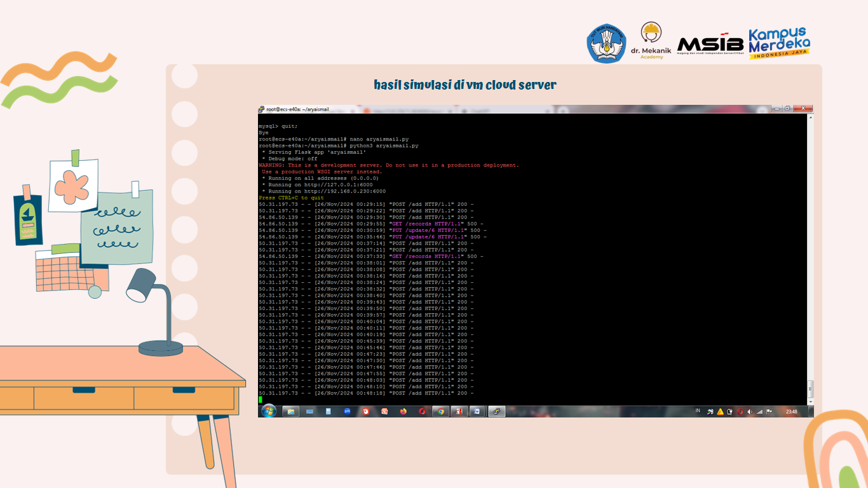868x488 pixels.
Task: Click the terminal scrollbar up arrow
Action: [x=811, y=118]
